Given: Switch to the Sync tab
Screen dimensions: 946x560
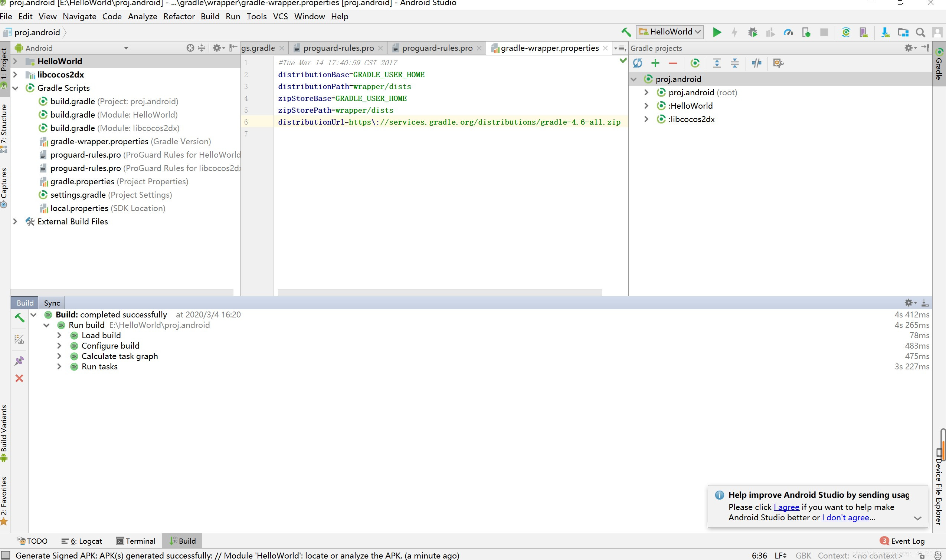Looking at the screenshot, I should click(x=52, y=303).
